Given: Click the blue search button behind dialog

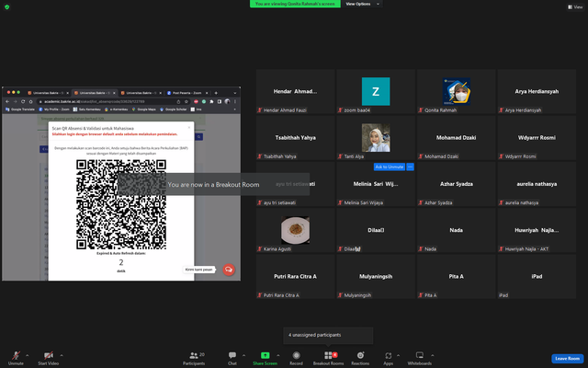Looking at the screenshot, I should (199, 137).
